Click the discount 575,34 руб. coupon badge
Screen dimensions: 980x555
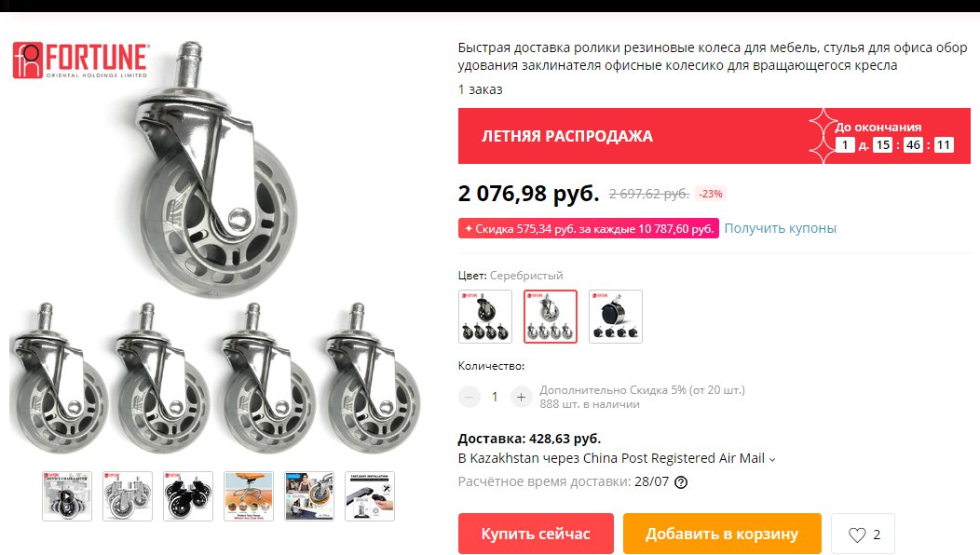(x=588, y=228)
